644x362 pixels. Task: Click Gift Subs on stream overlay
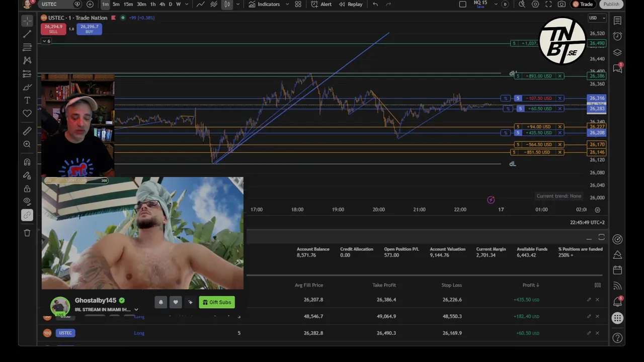pos(217,302)
